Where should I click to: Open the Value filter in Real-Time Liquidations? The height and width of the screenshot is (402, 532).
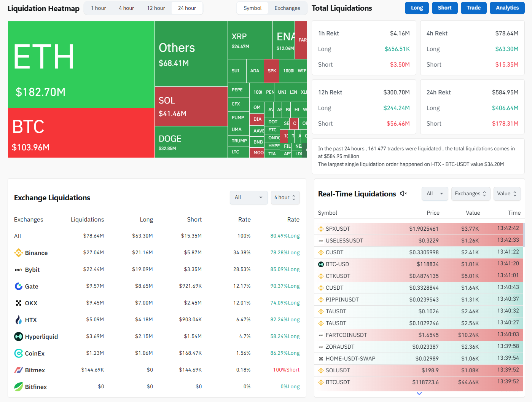pyautogui.click(x=507, y=194)
